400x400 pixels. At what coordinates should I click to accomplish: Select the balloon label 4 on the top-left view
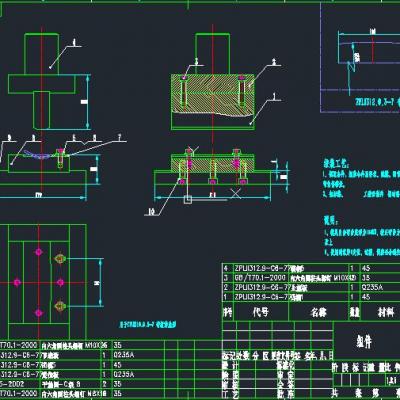(x=74, y=42)
